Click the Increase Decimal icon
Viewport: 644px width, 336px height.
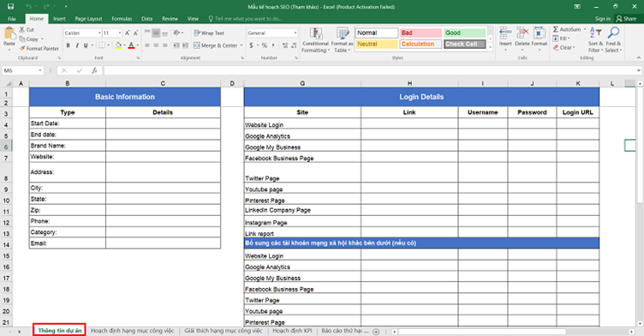(284, 45)
